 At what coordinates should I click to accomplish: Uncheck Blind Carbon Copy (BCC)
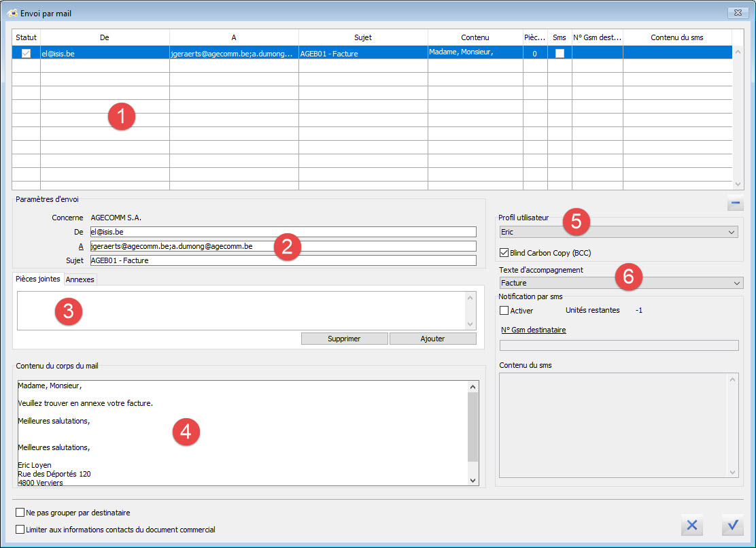504,253
